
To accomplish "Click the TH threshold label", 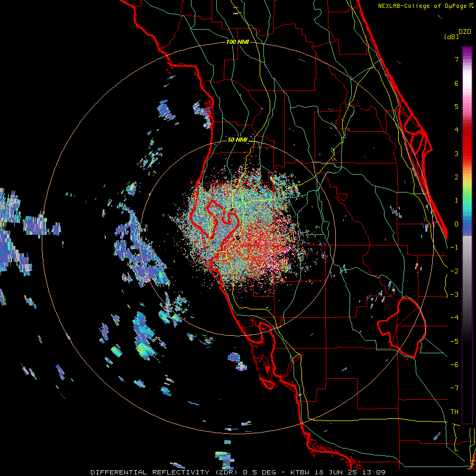I will [x=454, y=412].
